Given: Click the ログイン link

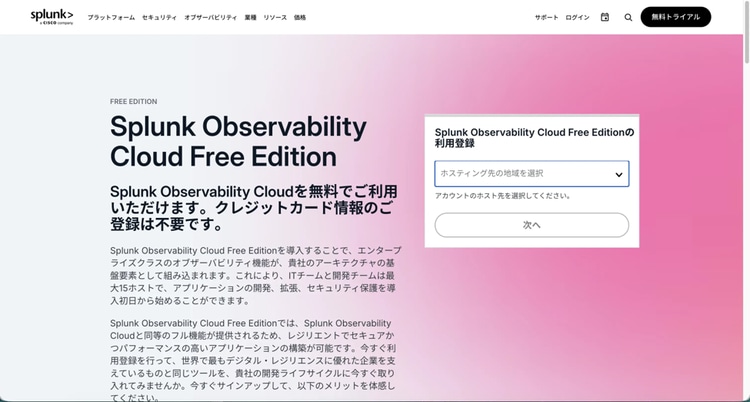Looking at the screenshot, I should point(577,18).
